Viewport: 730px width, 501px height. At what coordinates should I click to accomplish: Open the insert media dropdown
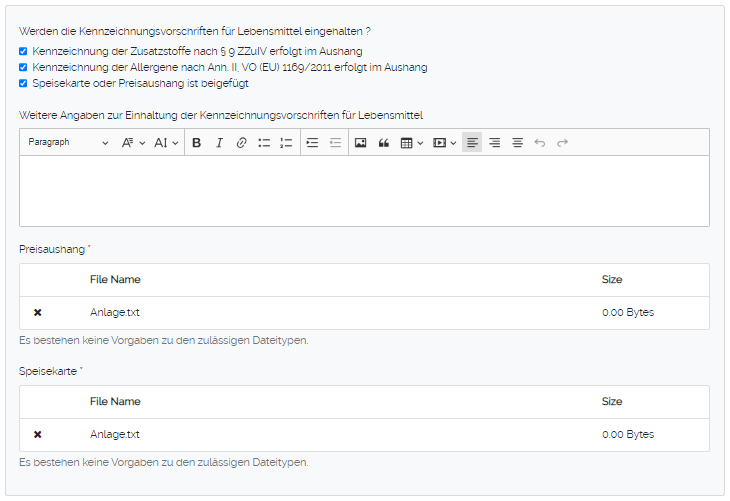coord(444,143)
